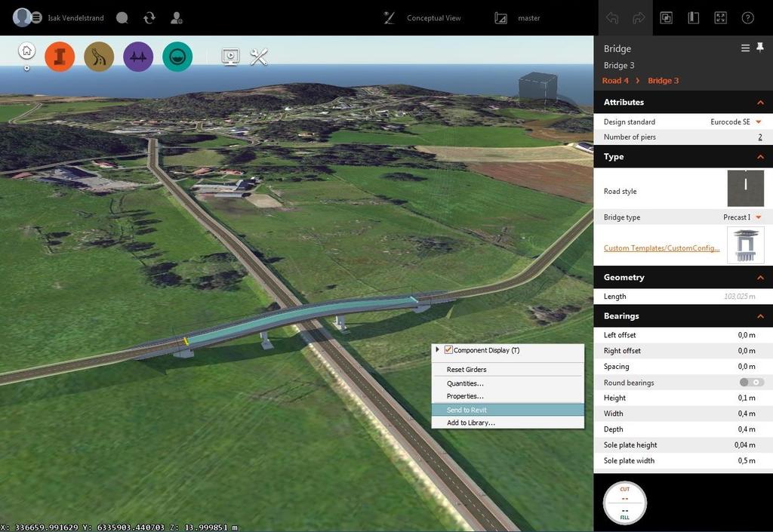Click the user profile avatar icon

tap(22, 18)
